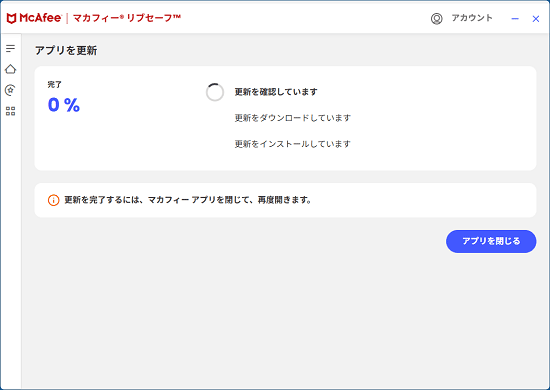Open the protection score star icon
Viewport: 550px width, 390px height.
11,90
